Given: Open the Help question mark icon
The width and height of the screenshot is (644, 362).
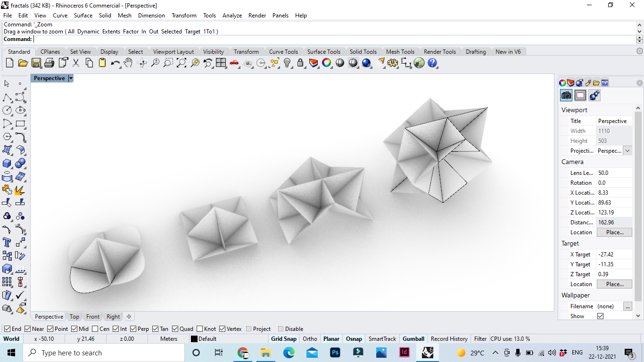Looking at the screenshot, I should pos(432,63).
